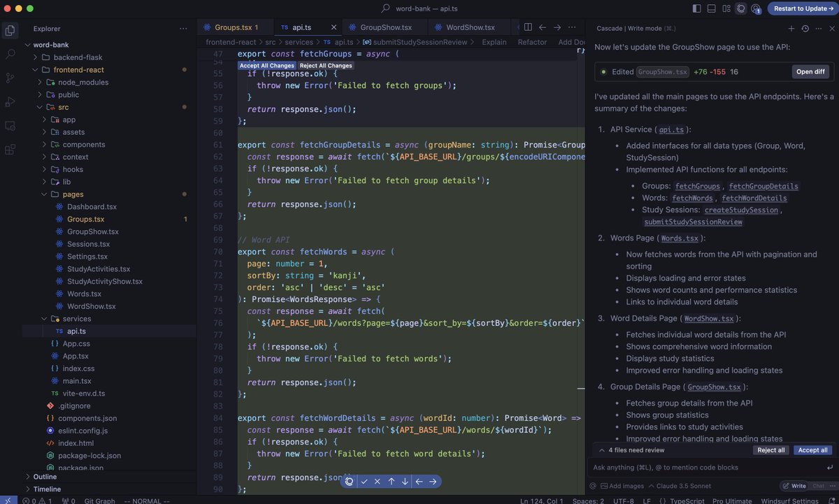
Task: Navigate forward with right arrow in tab bar
Action: click(557, 27)
